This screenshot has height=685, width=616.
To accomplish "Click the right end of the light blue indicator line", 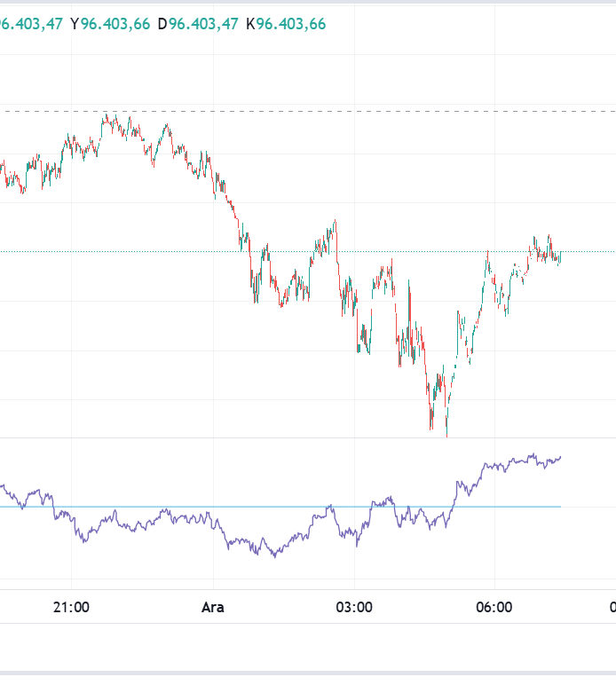I will click(559, 507).
